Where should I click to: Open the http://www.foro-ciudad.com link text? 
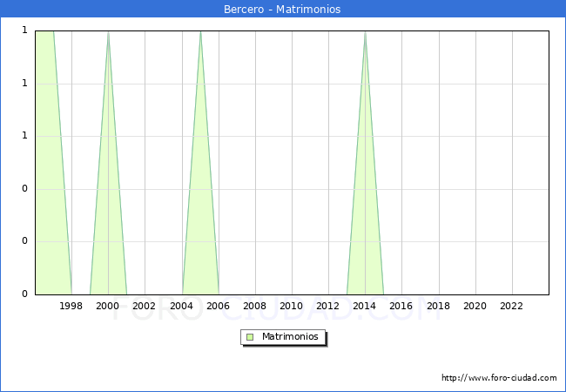499,378
